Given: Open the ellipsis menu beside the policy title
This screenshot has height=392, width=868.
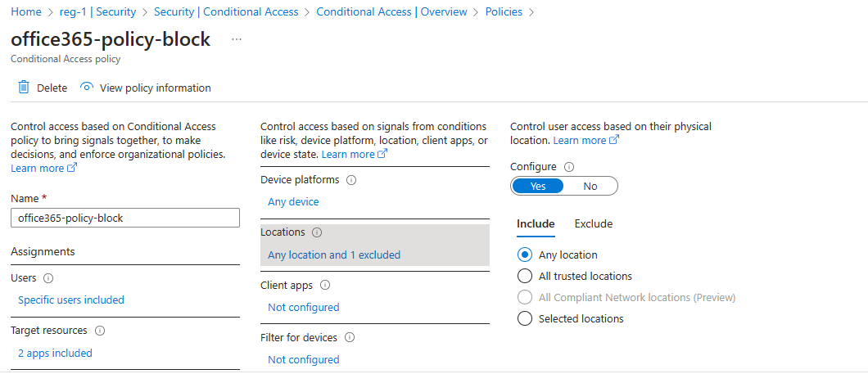Looking at the screenshot, I should click(x=237, y=39).
